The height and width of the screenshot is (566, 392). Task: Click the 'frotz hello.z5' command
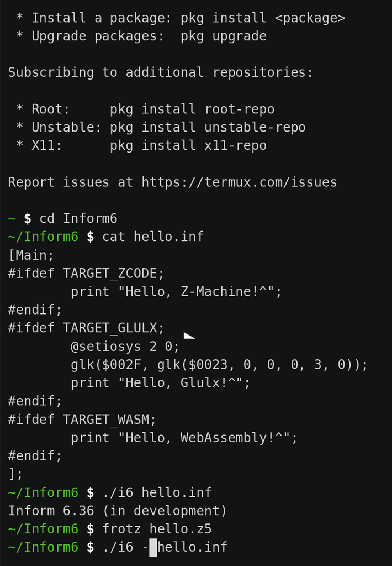click(x=157, y=529)
